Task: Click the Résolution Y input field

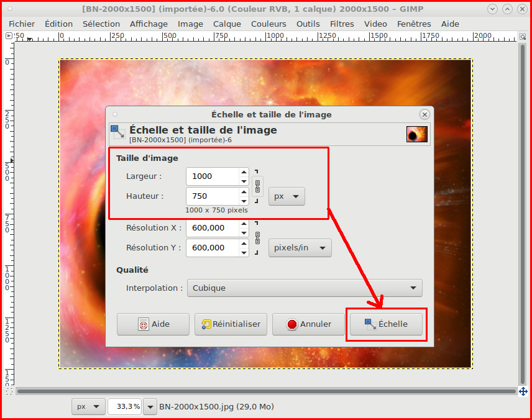Action: 213,248
